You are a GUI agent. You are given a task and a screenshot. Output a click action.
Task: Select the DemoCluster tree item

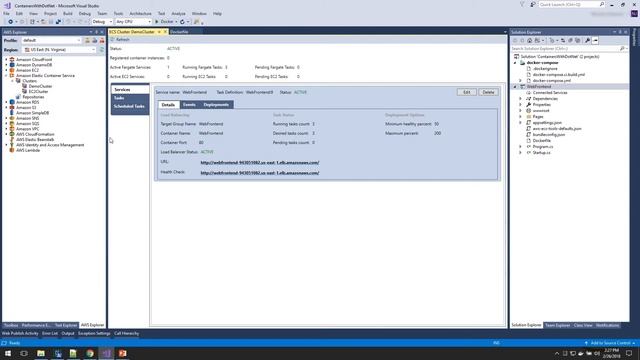[40, 86]
